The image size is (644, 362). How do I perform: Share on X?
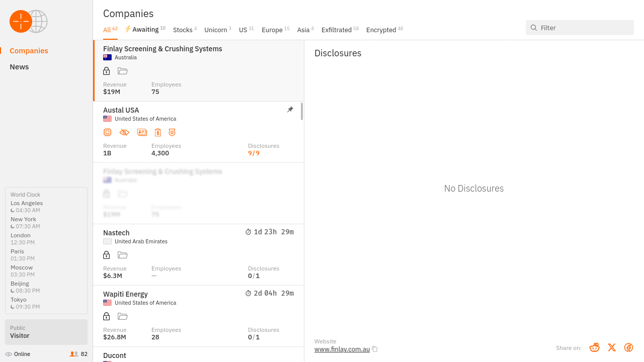click(612, 347)
